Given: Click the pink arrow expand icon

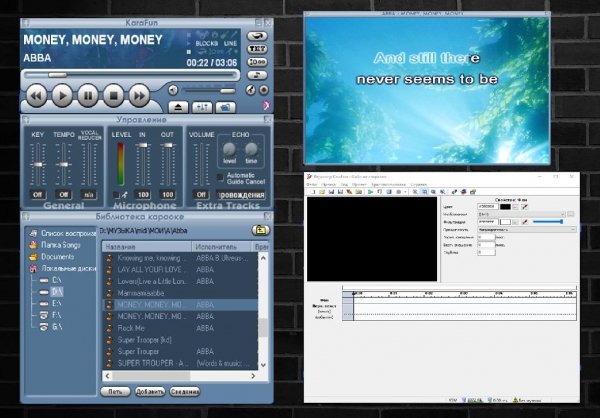Looking at the screenshot, I should point(266,105).
